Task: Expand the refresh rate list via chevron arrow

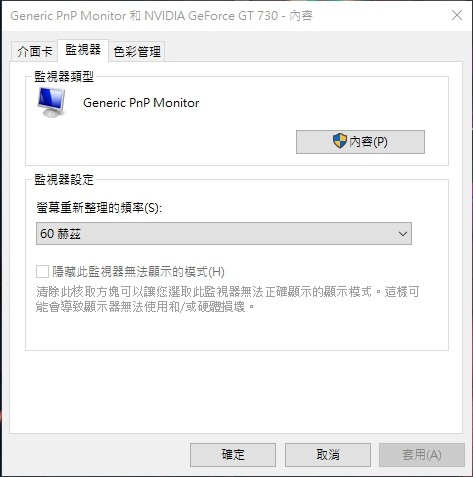Action: pyautogui.click(x=403, y=234)
